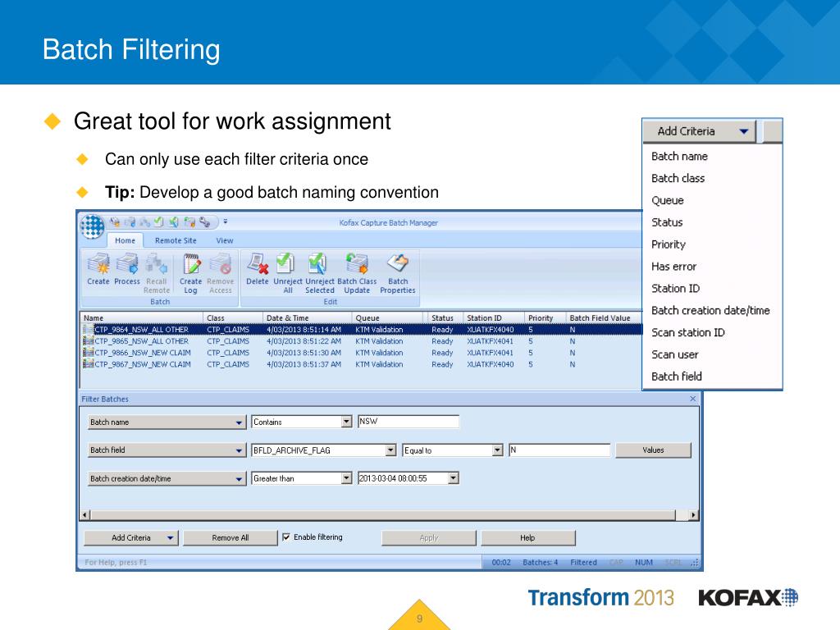Click the filter value field containing NSW

point(409,422)
